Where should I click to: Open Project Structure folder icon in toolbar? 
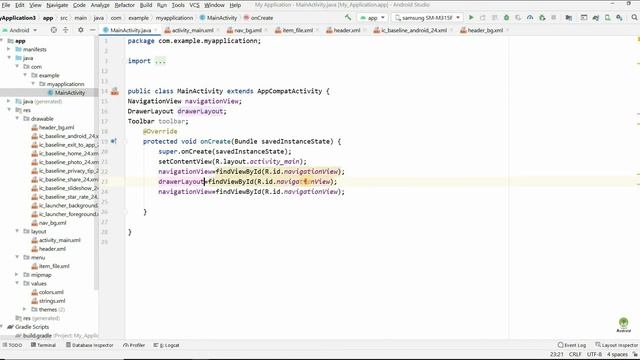tap(569, 18)
